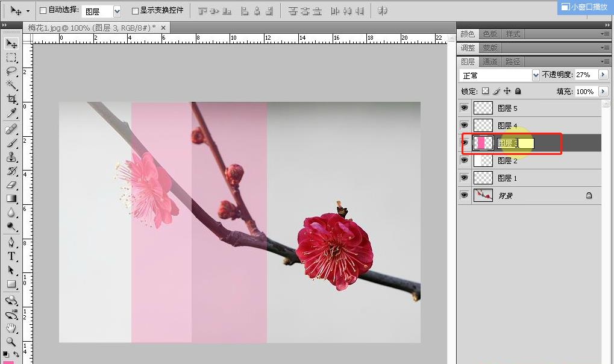
Task: Switch to the 通道 tab
Action: [490, 62]
